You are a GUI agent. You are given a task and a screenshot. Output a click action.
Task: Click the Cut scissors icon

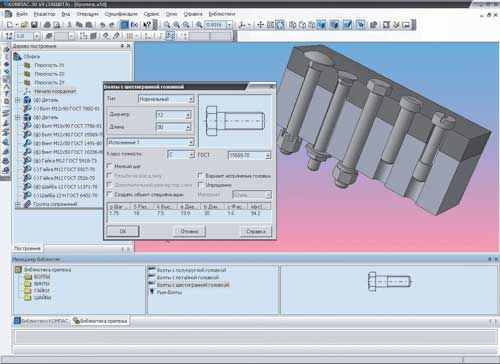coord(70,24)
